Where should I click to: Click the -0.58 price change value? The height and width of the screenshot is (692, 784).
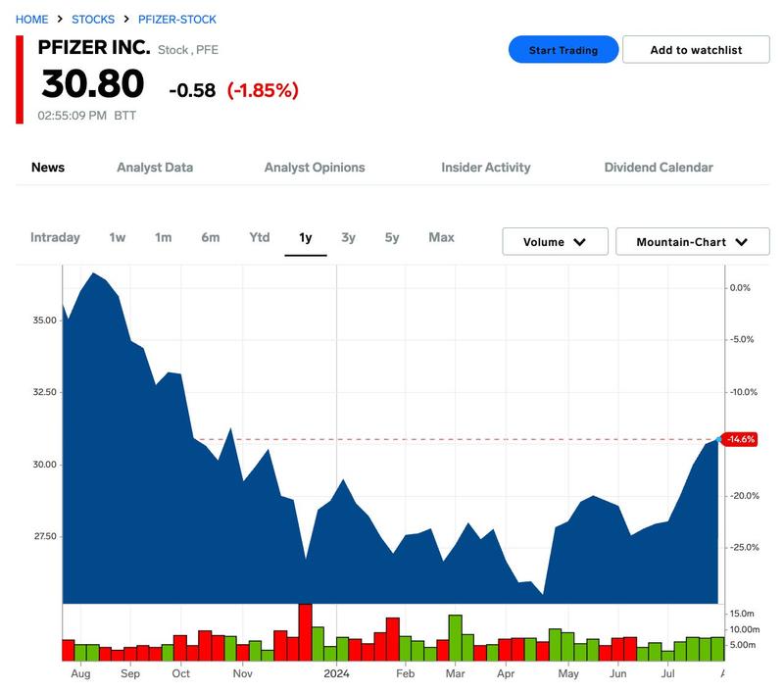192,90
